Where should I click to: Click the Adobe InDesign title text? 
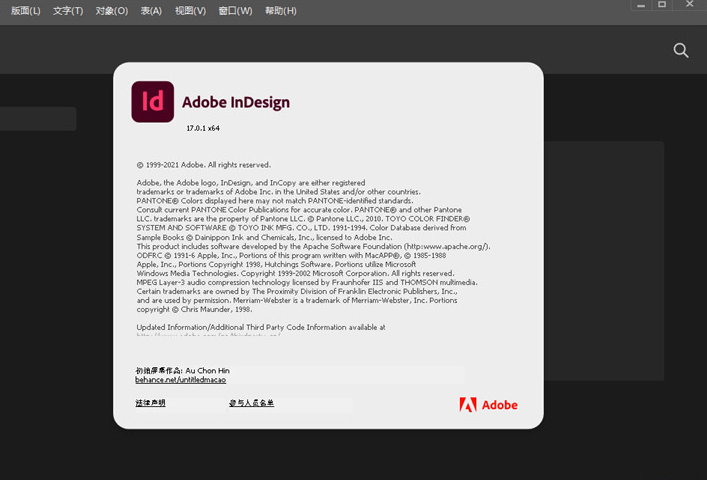[236, 102]
